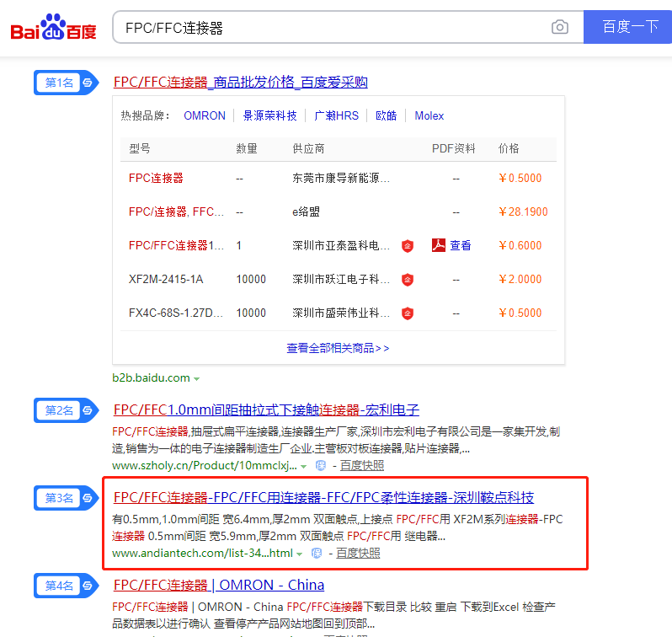The image size is (672, 637).
Task: Click quantity 10000 in XF2M-2415-1A row
Action: pyautogui.click(x=251, y=279)
